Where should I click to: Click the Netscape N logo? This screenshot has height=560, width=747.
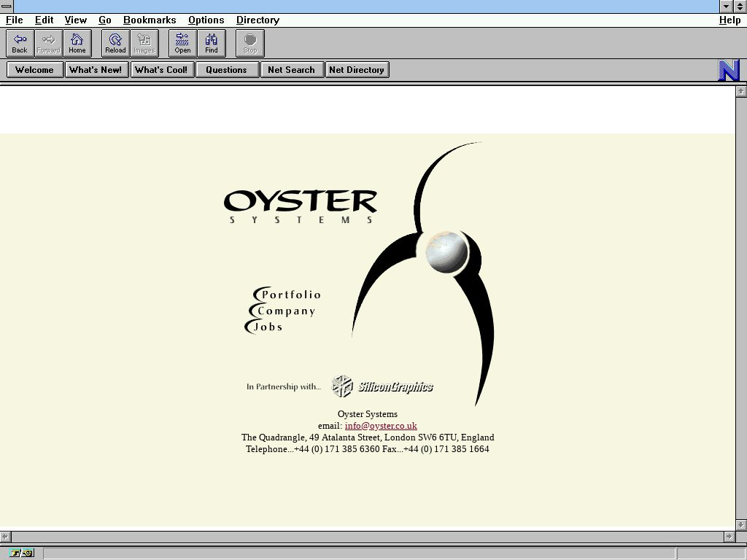tap(729, 70)
